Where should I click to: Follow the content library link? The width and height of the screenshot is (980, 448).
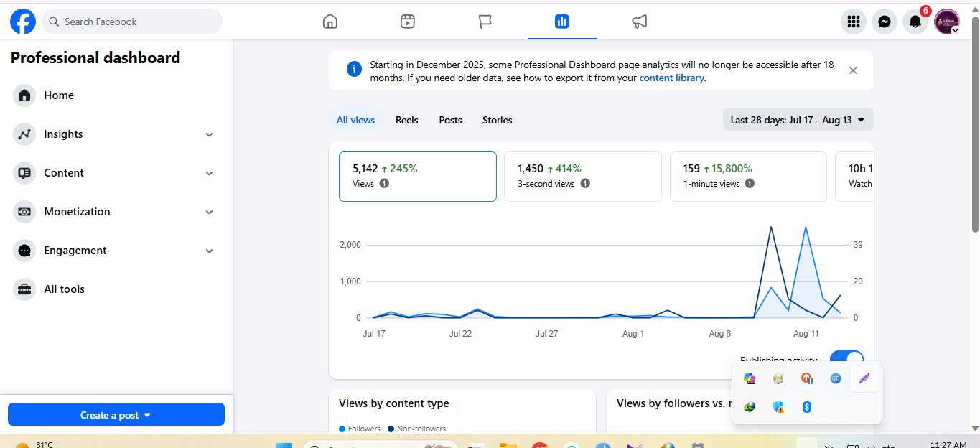(671, 78)
